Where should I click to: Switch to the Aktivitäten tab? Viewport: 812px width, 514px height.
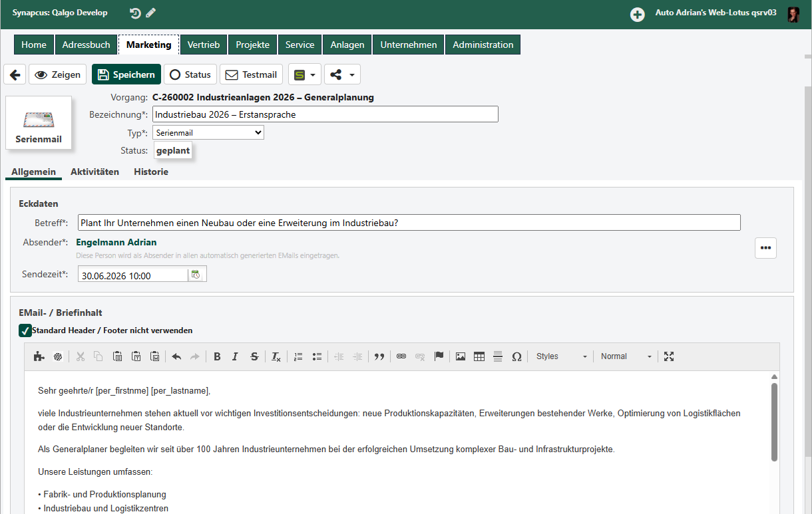(95, 172)
